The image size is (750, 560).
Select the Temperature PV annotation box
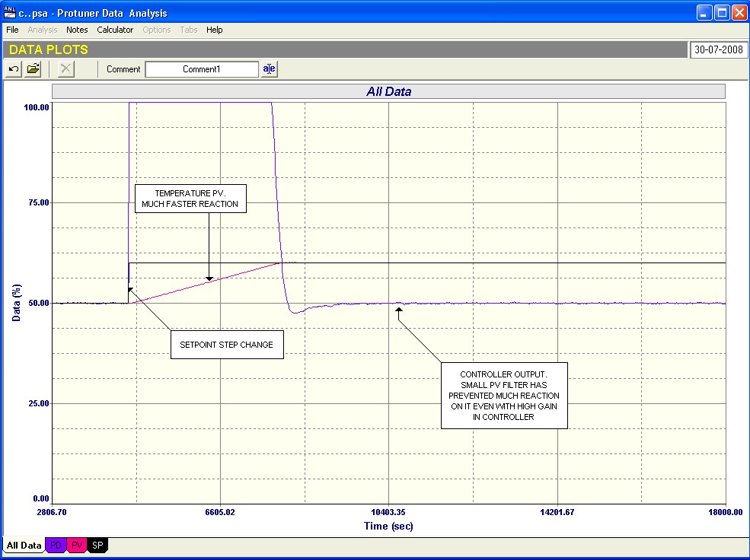pyautogui.click(x=190, y=199)
